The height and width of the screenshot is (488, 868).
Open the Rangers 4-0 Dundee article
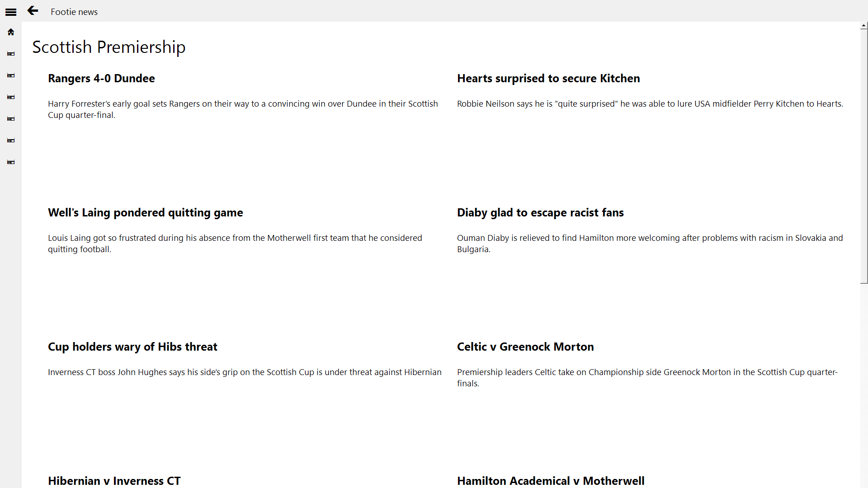pyautogui.click(x=101, y=79)
